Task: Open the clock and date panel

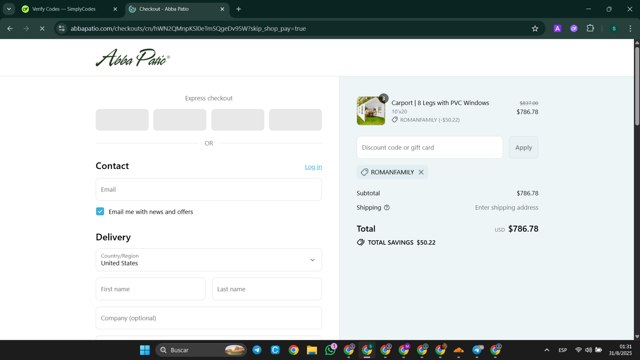Action: click(620, 350)
